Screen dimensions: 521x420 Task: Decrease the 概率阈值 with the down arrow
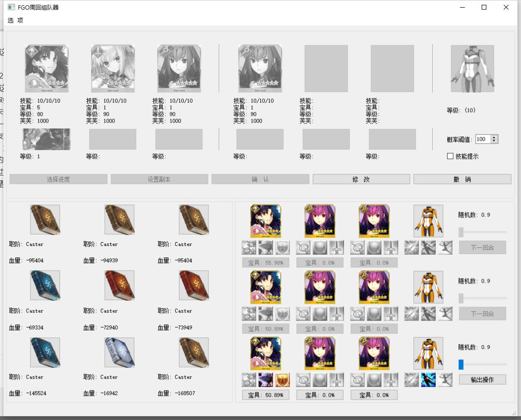[x=494, y=141]
